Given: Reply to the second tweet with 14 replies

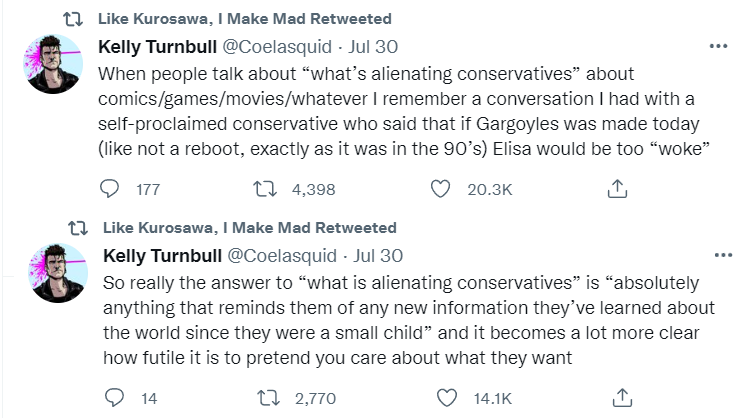Looking at the screenshot, I should tap(115, 397).
